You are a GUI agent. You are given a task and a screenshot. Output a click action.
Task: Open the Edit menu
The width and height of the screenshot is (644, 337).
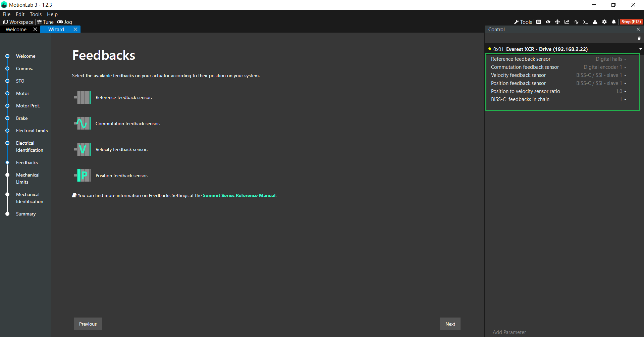[x=20, y=14]
